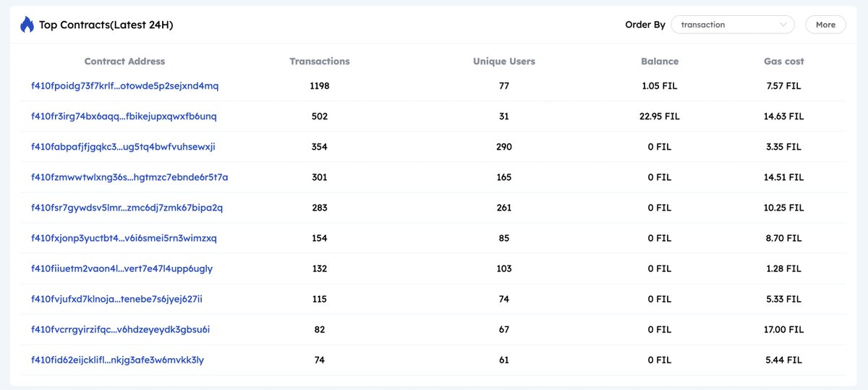The image size is (868, 390).
Task: Click the Gas cost column header
Action: [x=784, y=62]
